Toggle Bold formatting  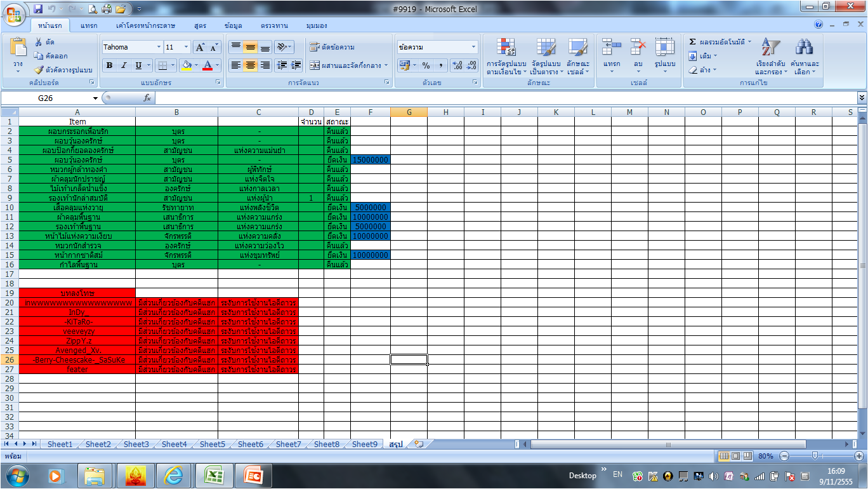pyautogui.click(x=109, y=65)
